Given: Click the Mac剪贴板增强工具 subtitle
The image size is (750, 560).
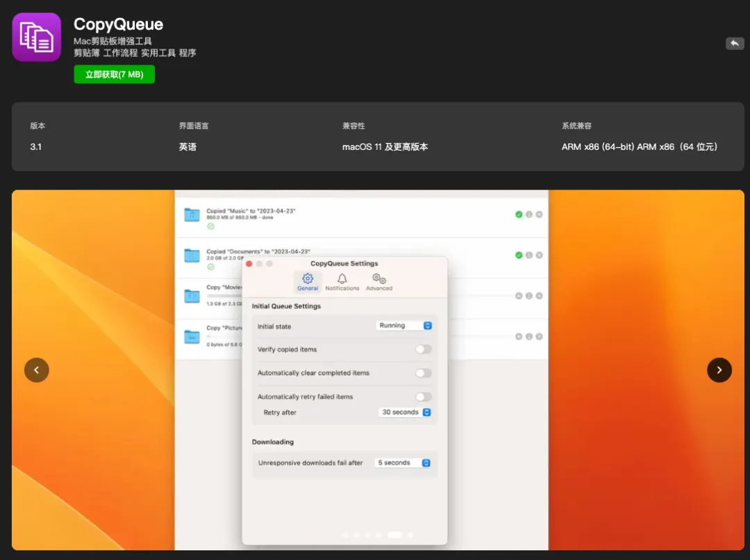Looking at the screenshot, I should click(x=113, y=41).
